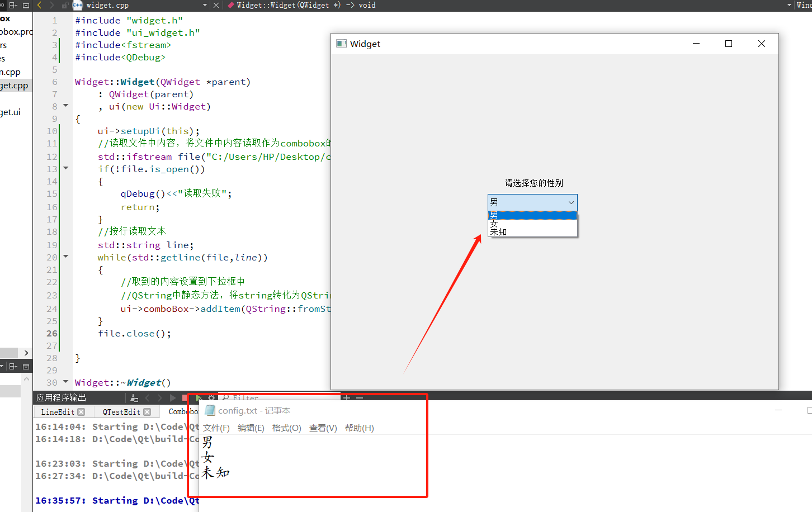The width and height of the screenshot is (812, 512).
Task: Switch to the LineEdit output tab
Action: [x=57, y=412]
